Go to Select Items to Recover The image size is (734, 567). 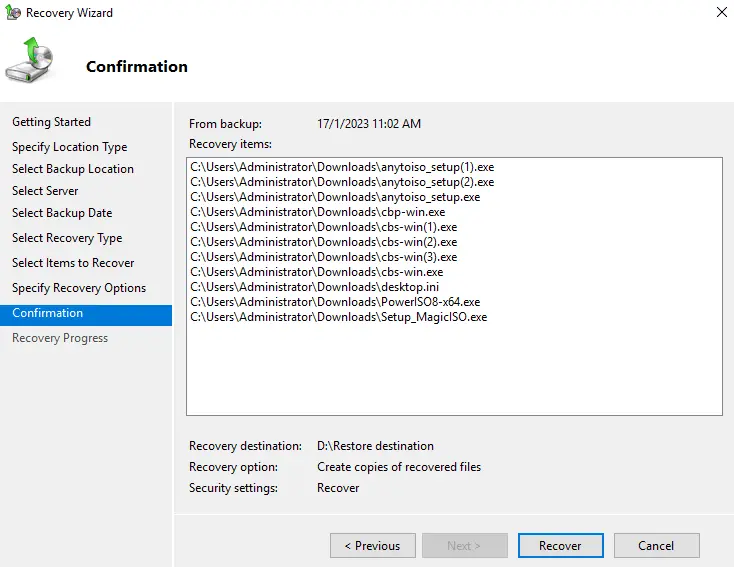click(x=73, y=263)
